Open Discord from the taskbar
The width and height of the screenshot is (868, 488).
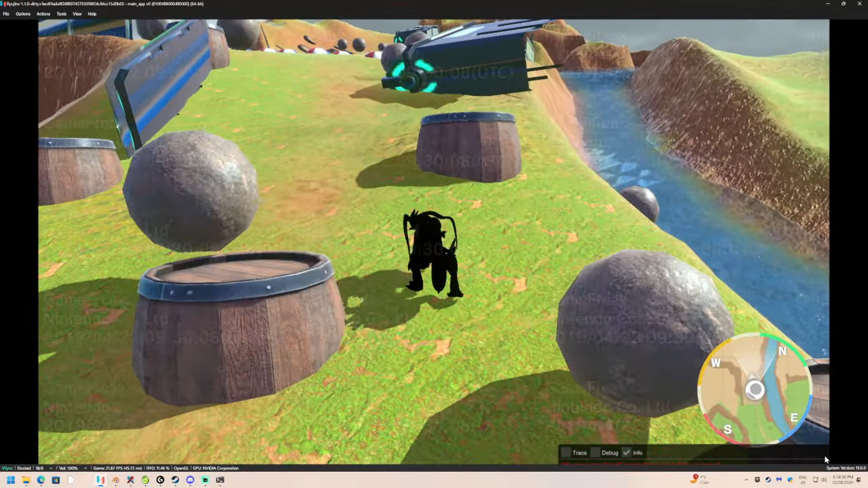190,480
